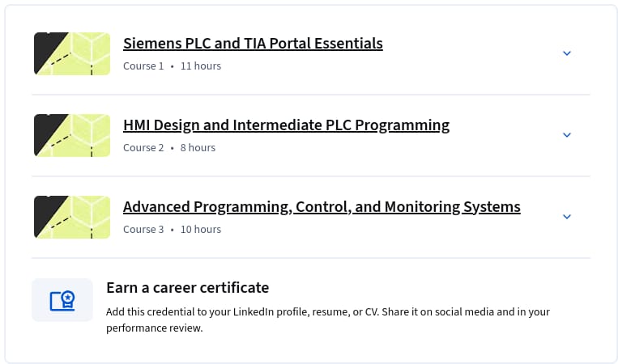Open HMI Design and Intermediate PLC Programming link
The width and height of the screenshot is (618, 364).
tap(286, 125)
